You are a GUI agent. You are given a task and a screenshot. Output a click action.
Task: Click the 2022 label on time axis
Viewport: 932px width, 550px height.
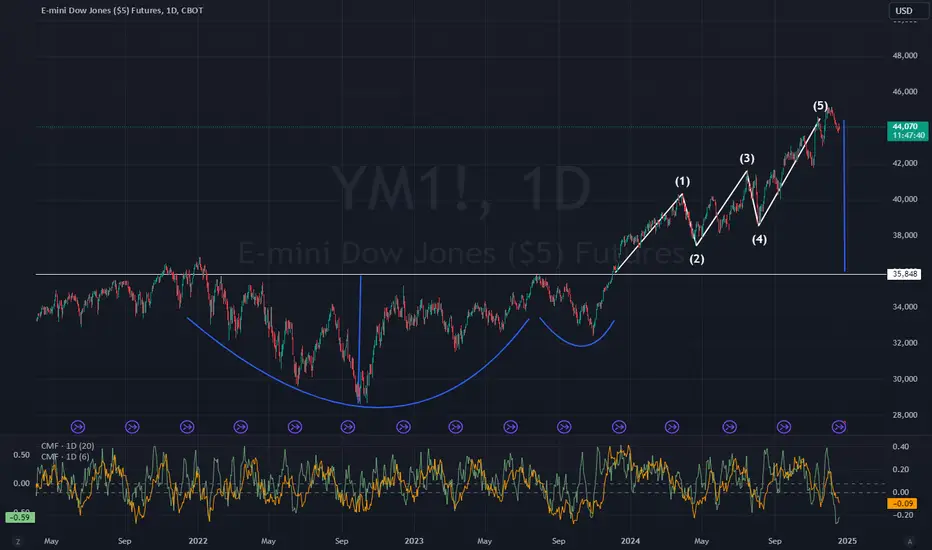pyautogui.click(x=198, y=541)
